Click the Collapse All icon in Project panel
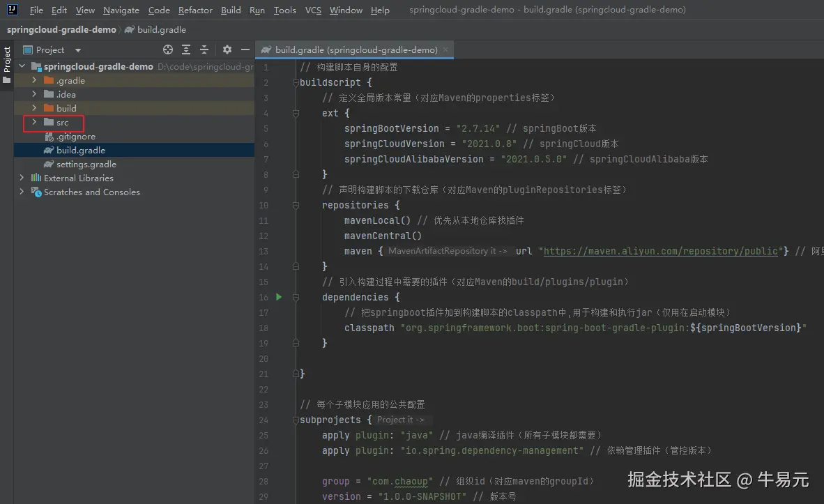Screen dimensions: 824x504 204,49
